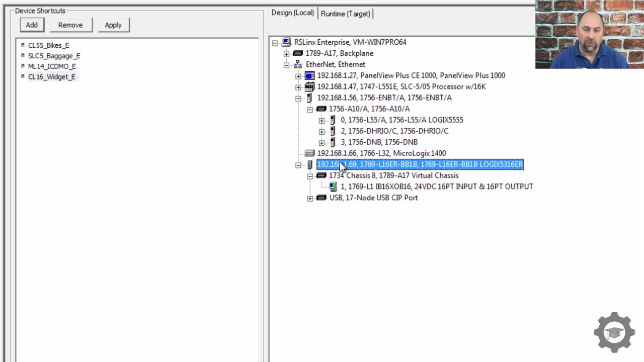Click the SLC-5/05 processor icon
644x362 pixels.
coord(309,87)
